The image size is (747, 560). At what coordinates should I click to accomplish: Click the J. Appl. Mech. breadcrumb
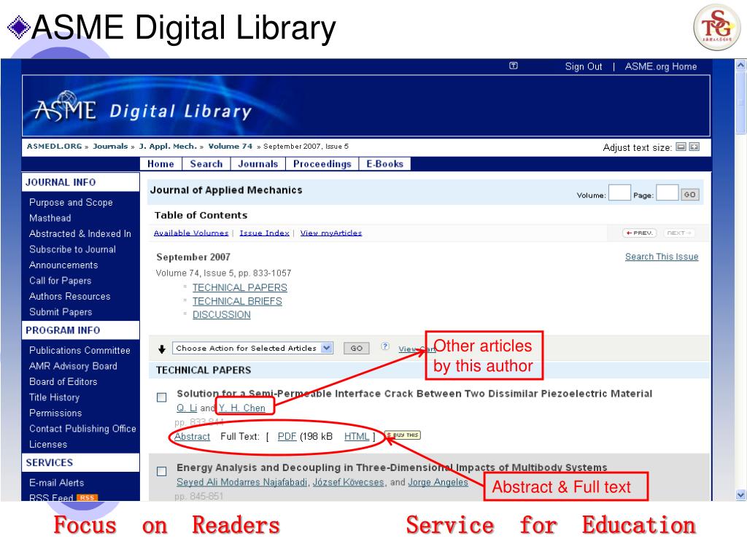click(x=168, y=146)
